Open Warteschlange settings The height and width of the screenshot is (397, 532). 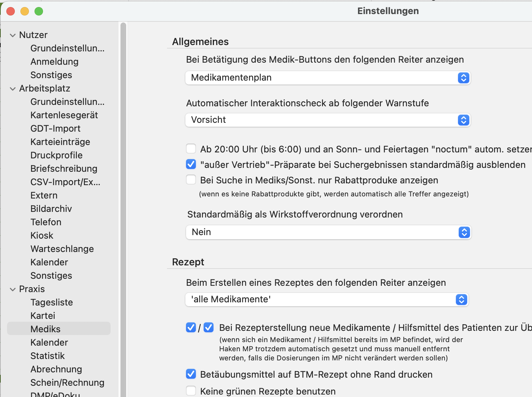pyautogui.click(x=62, y=249)
